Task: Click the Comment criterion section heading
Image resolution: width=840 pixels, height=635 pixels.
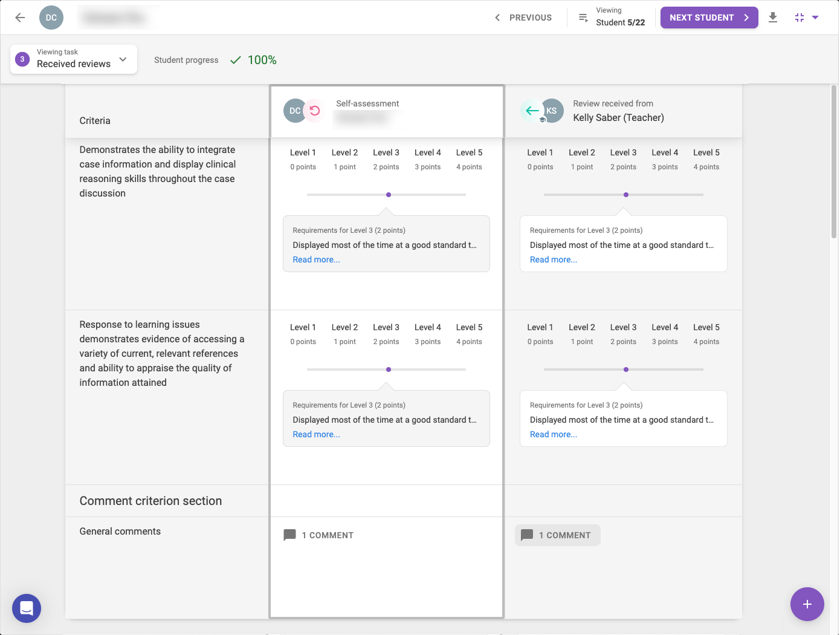Action: click(150, 501)
